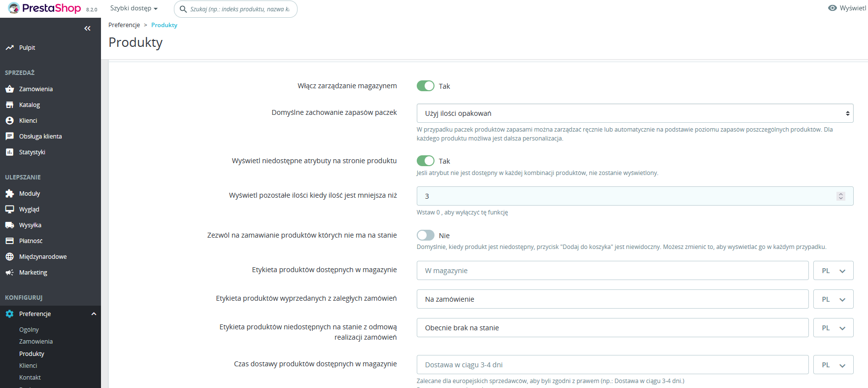Click the Obecnie brak na stanie field
The width and height of the screenshot is (868, 388).
[612, 328]
